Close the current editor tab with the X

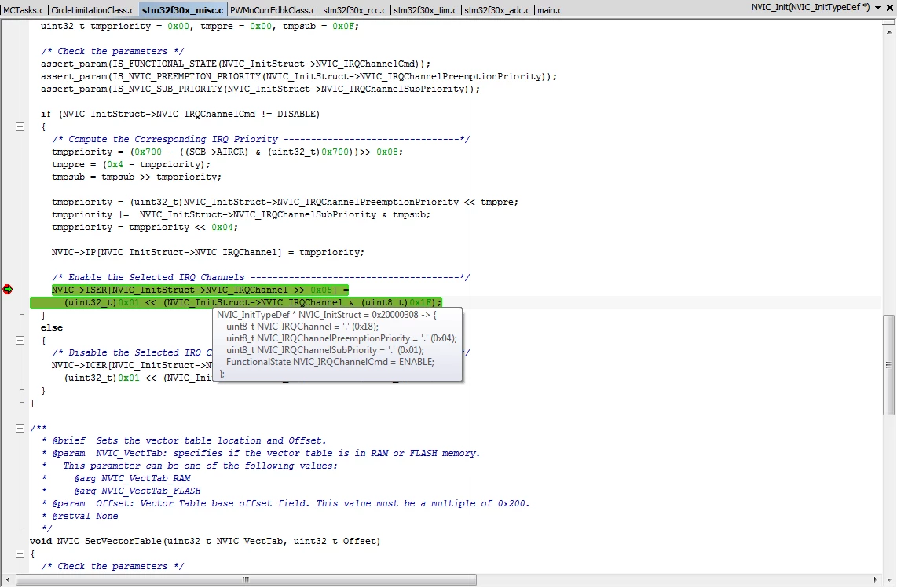point(890,8)
